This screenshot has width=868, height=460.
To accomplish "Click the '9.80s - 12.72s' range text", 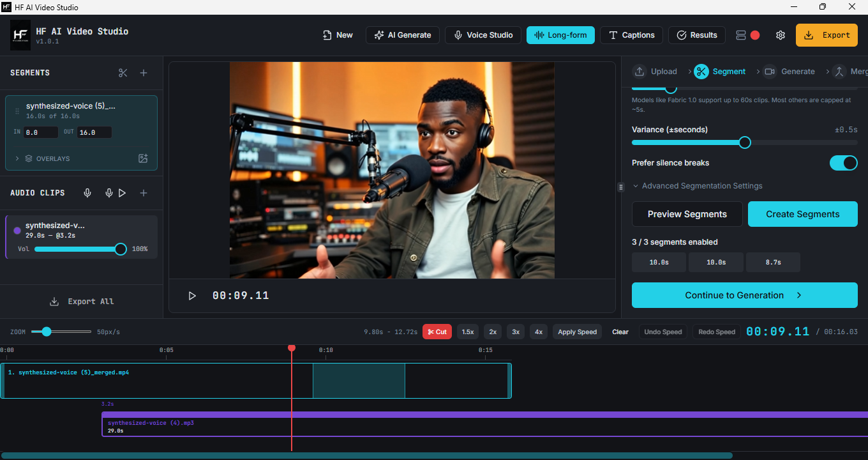I will [391, 332].
